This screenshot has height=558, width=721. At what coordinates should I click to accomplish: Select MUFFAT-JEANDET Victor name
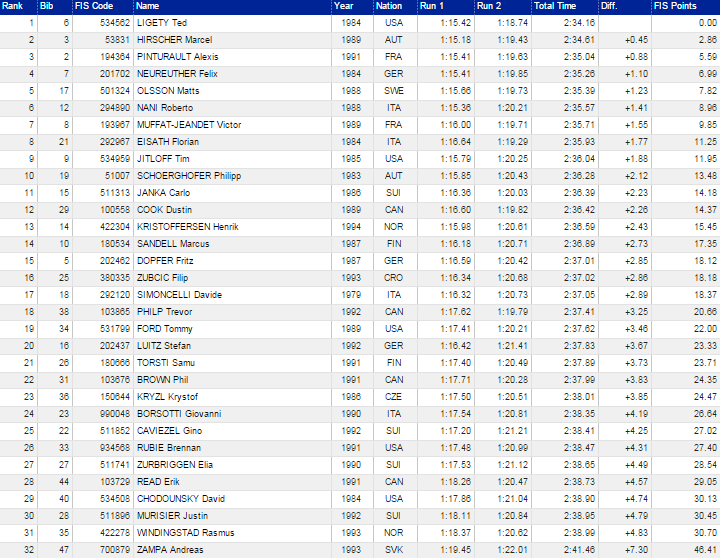(189, 124)
